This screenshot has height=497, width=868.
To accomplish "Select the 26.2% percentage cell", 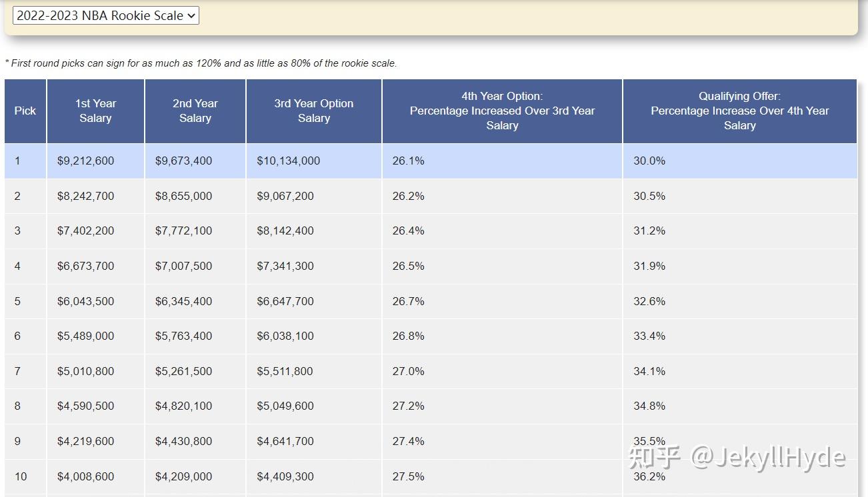I will 502,196.
